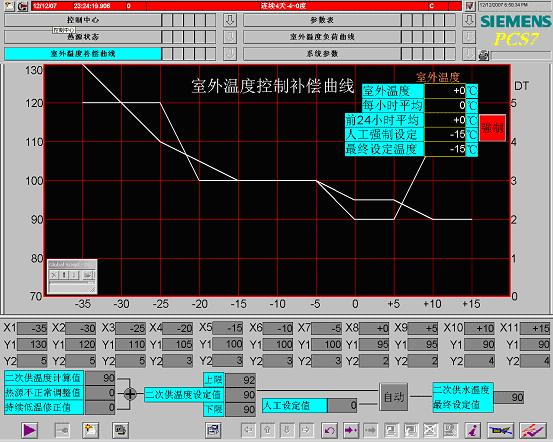
Task: Click the blue-and-yellow icon right of the info icon
Action: coord(500,430)
